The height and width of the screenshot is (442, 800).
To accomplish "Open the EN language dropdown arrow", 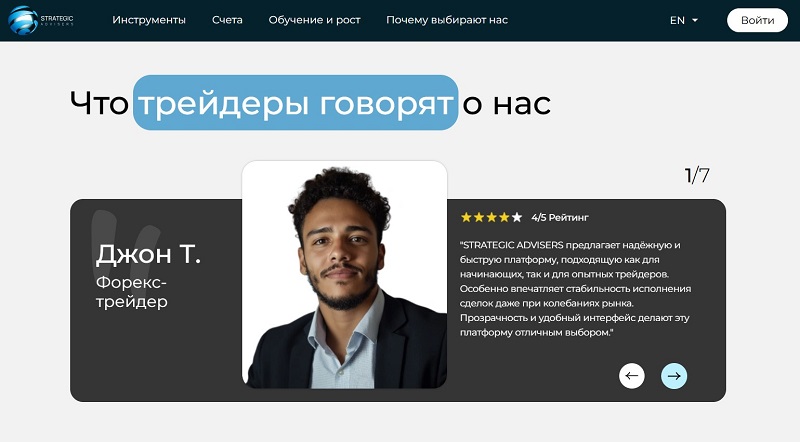I will [x=694, y=20].
